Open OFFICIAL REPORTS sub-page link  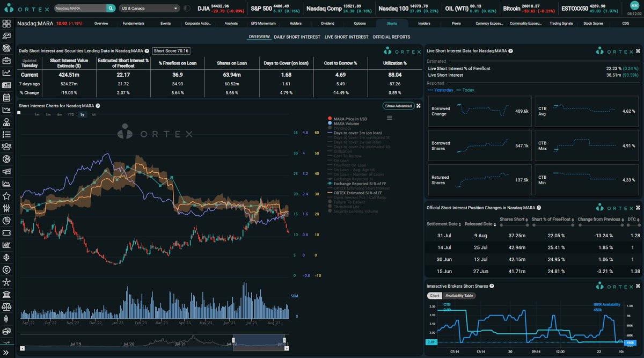coord(391,37)
